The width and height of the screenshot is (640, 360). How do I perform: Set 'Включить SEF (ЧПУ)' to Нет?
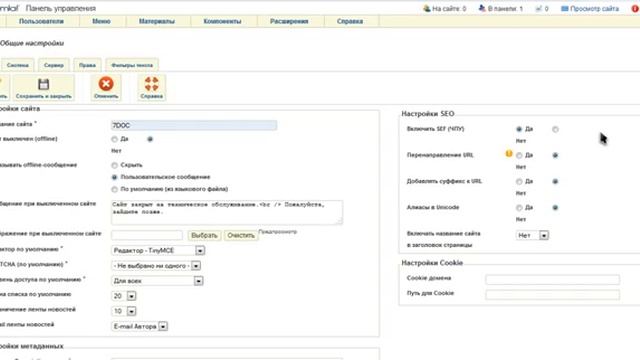555,129
